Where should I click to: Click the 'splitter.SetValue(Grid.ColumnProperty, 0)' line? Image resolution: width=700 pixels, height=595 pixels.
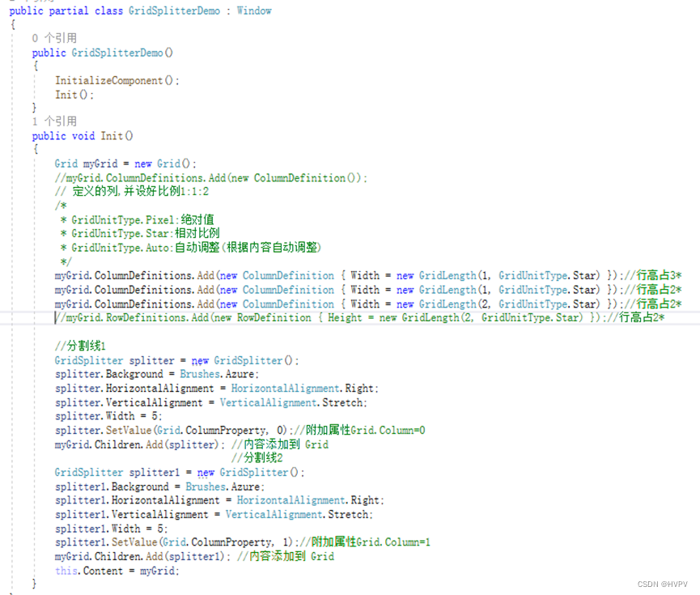[240, 430]
